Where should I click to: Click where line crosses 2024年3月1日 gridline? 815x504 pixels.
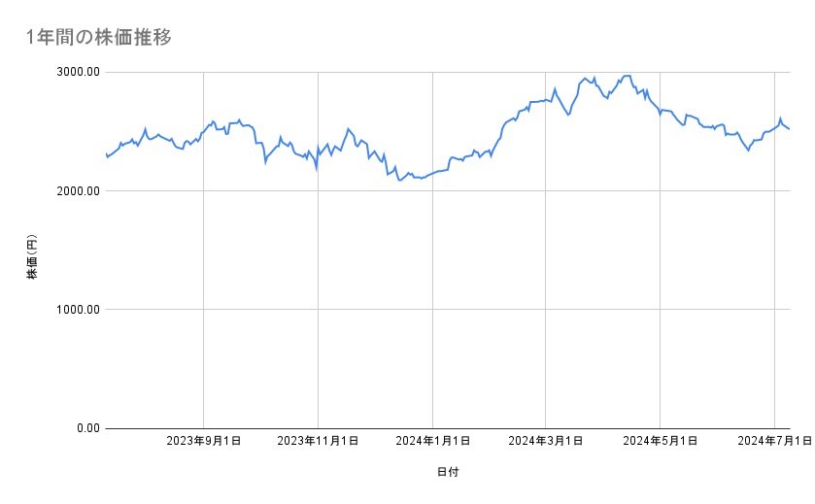(545, 100)
